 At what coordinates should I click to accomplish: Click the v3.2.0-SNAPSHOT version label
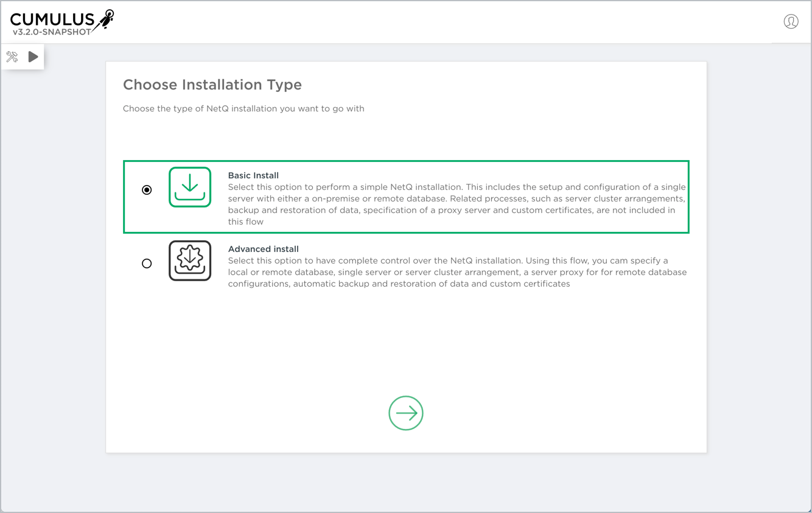[52, 32]
